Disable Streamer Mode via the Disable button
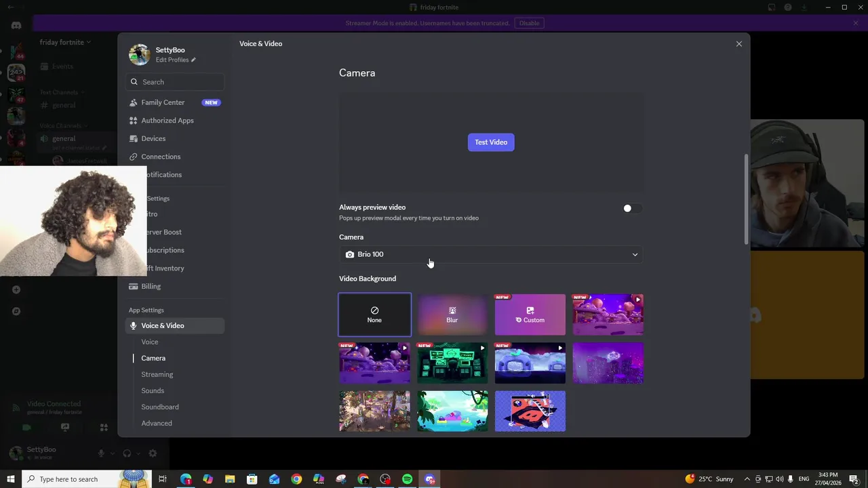 529,23
